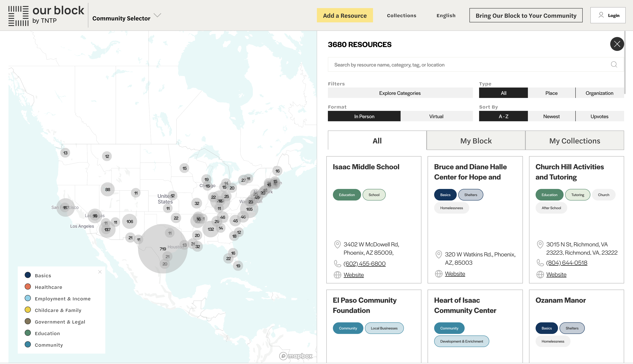Open Isaac Middle School Website link

pyautogui.click(x=353, y=275)
